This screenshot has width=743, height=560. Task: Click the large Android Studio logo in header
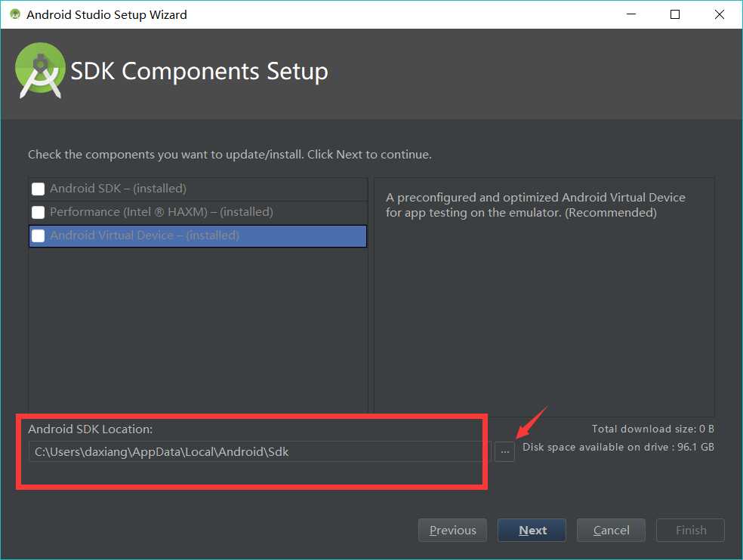40,70
